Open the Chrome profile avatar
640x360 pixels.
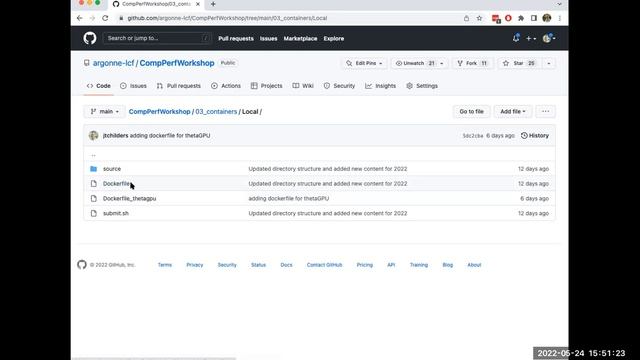(547, 18)
